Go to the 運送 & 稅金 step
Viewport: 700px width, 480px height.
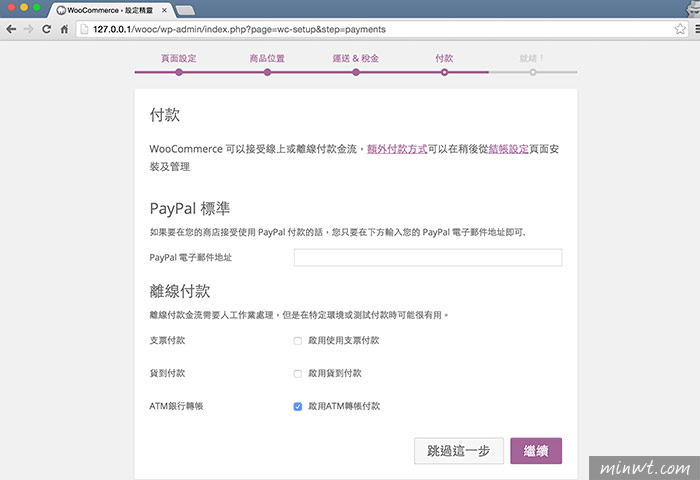pyautogui.click(x=355, y=58)
